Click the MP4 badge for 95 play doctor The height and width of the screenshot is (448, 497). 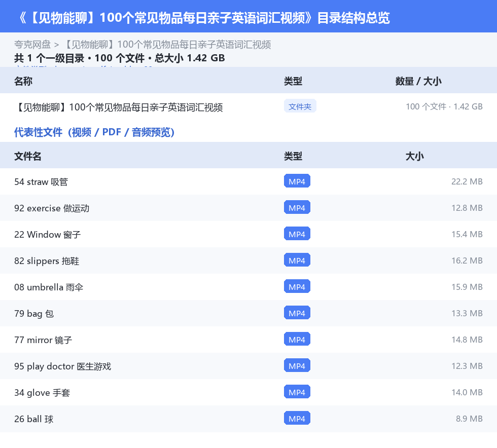point(297,365)
